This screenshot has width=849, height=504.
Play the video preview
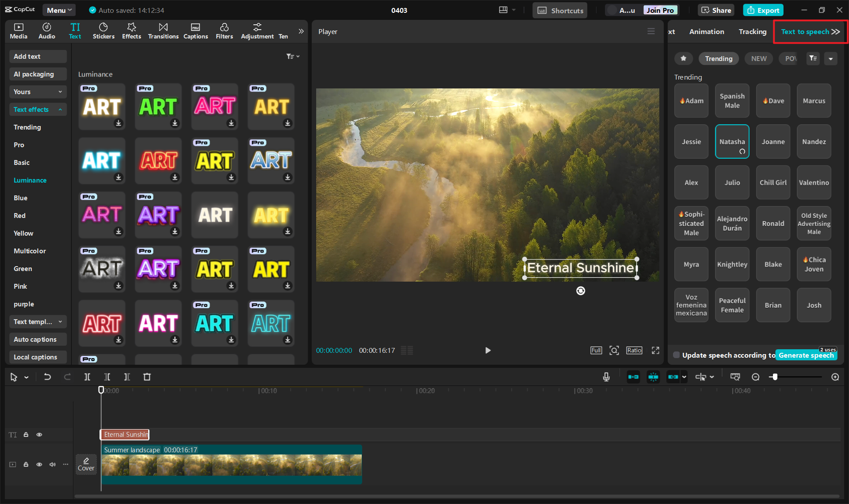coord(488,350)
